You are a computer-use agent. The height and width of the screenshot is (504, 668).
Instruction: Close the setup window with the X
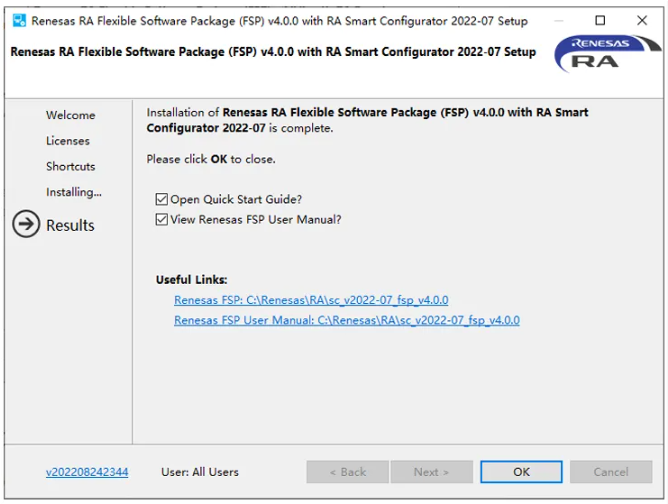642,20
